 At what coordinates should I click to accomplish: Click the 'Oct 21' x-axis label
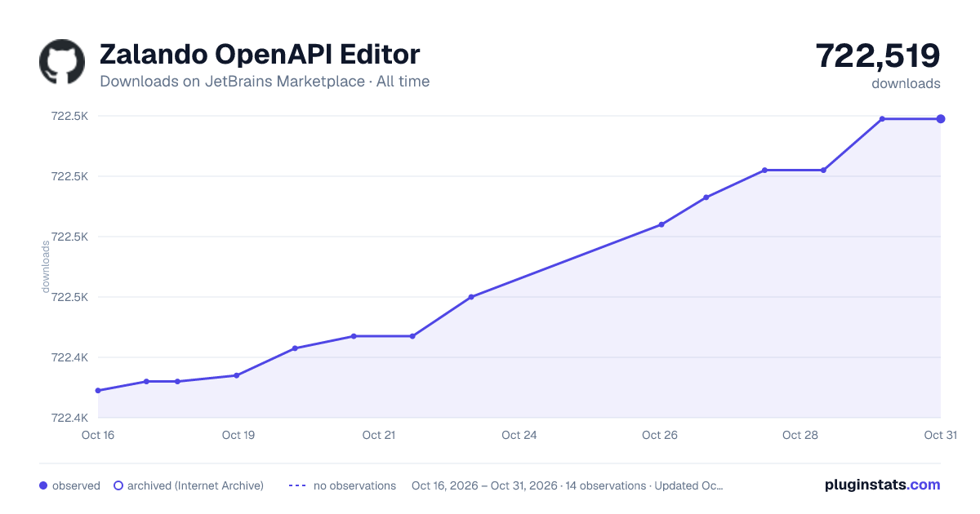tap(379, 435)
